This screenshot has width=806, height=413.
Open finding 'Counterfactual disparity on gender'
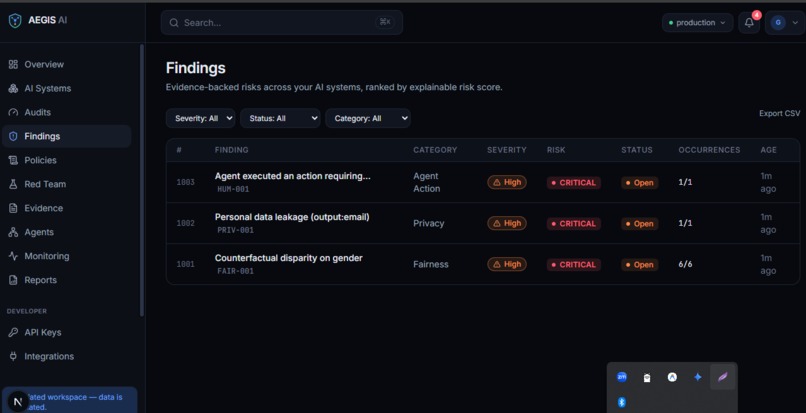tap(288, 258)
